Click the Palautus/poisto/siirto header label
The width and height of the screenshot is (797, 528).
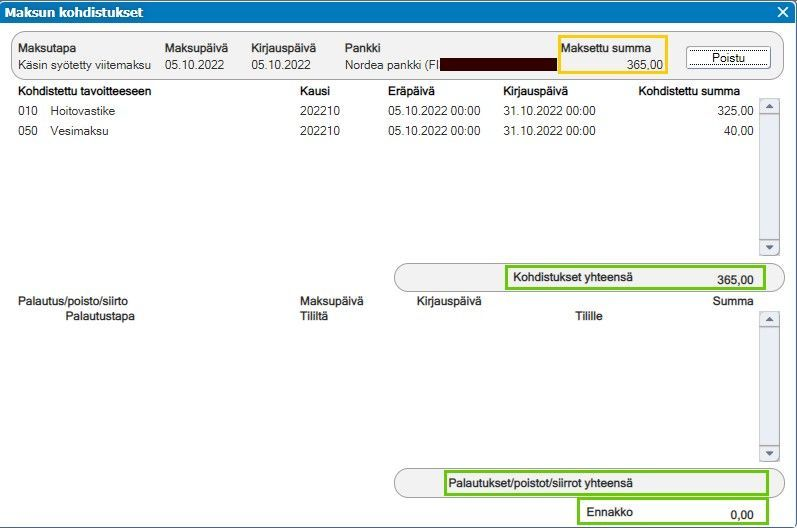click(x=73, y=301)
